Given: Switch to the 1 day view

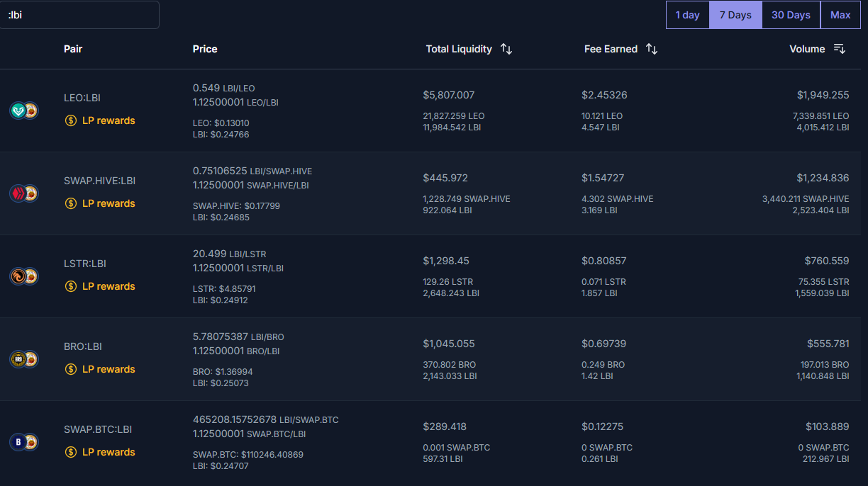Looking at the screenshot, I should pyautogui.click(x=687, y=15).
